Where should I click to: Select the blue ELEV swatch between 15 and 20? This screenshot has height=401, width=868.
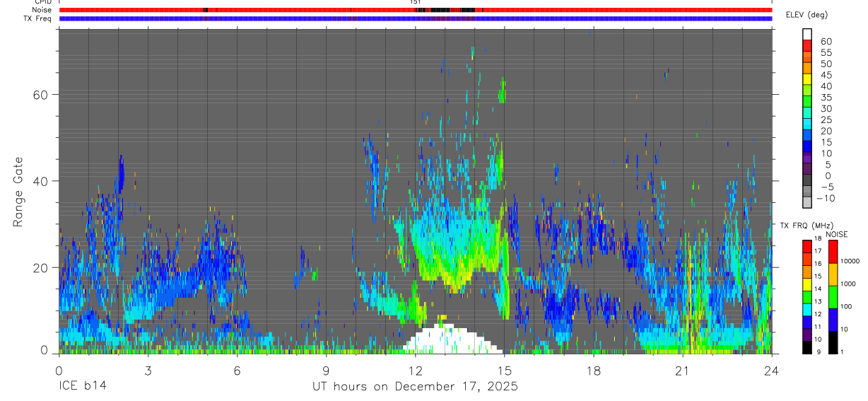click(807, 136)
